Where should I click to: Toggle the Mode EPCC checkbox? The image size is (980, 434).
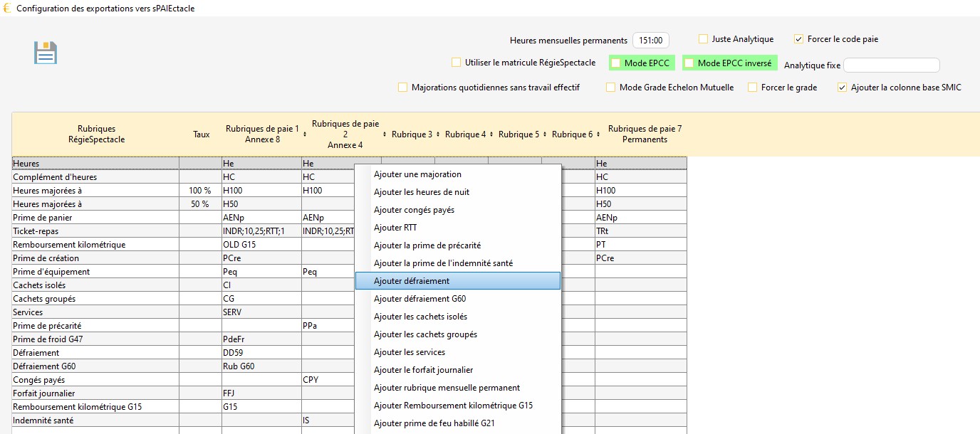point(616,63)
